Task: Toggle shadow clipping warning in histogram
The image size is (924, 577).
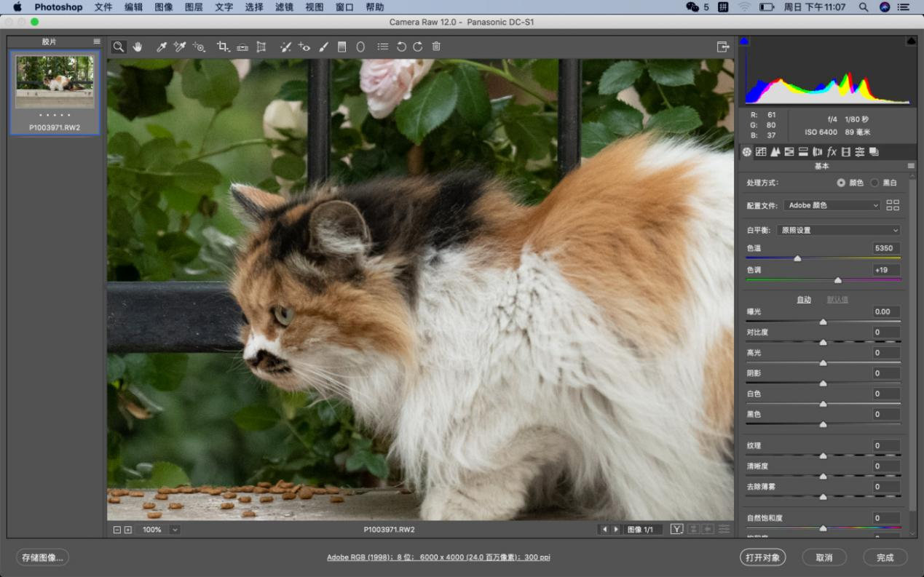Action: pos(744,41)
